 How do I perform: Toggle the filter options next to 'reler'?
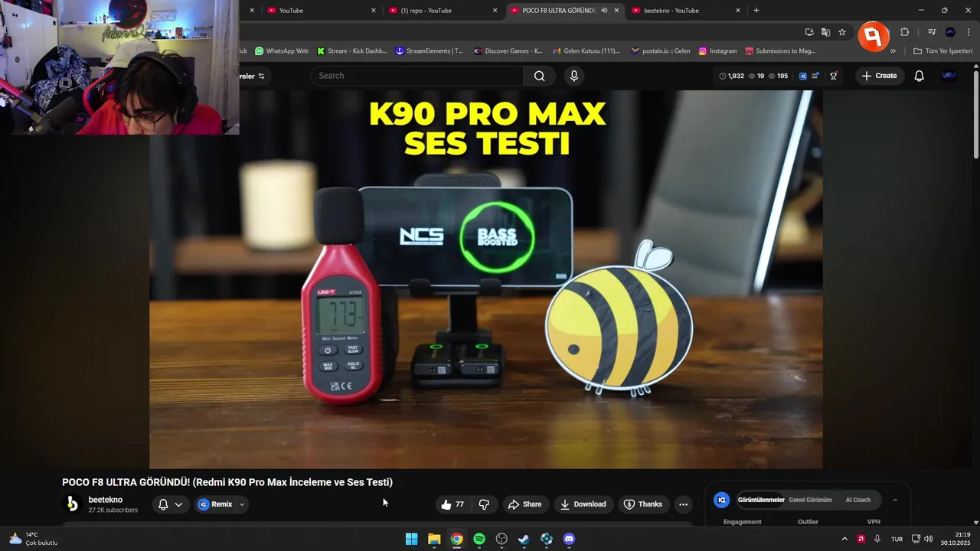coord(261,76)
